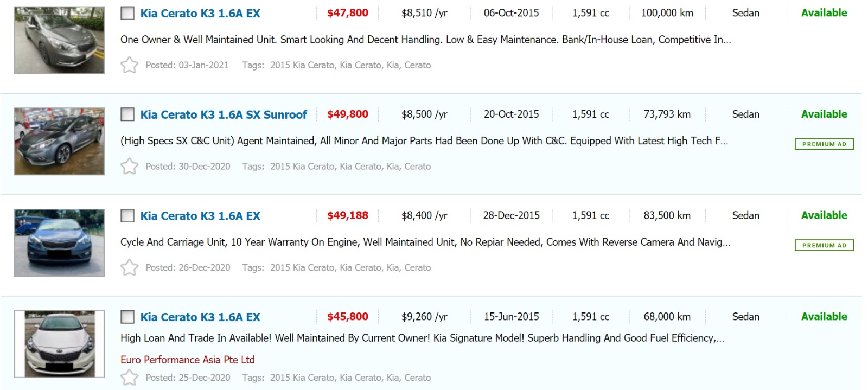868x390 pixels.
Task: Open Euro Performance Asia Pte Ltd dealer link
Action: tap(187, 360)
